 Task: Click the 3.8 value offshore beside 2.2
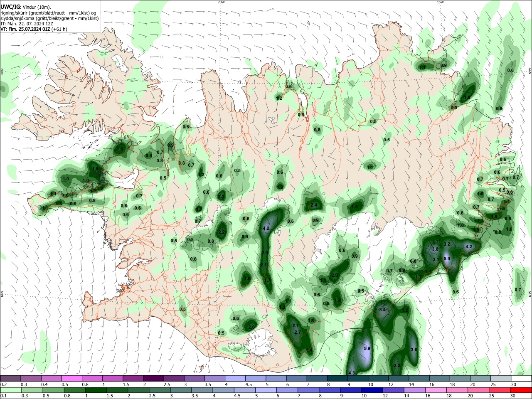tap(414, 350)
